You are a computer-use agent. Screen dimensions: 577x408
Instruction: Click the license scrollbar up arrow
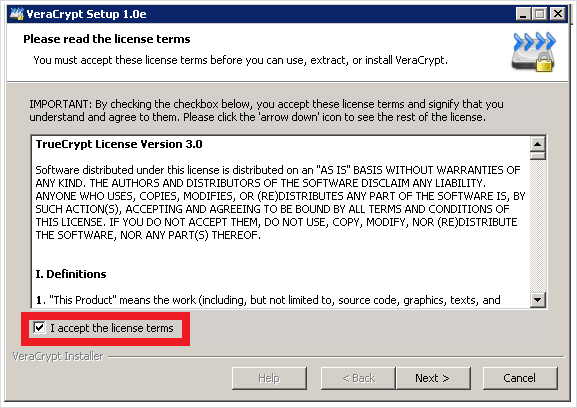click(x=538, y=144)
